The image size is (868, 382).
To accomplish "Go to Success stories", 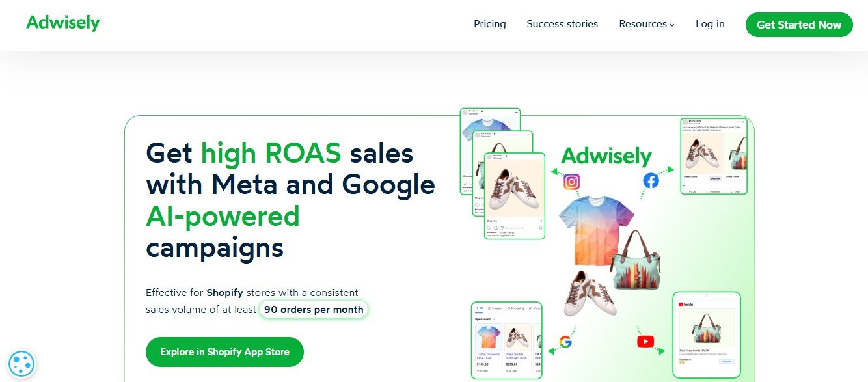I will (562, 24).
